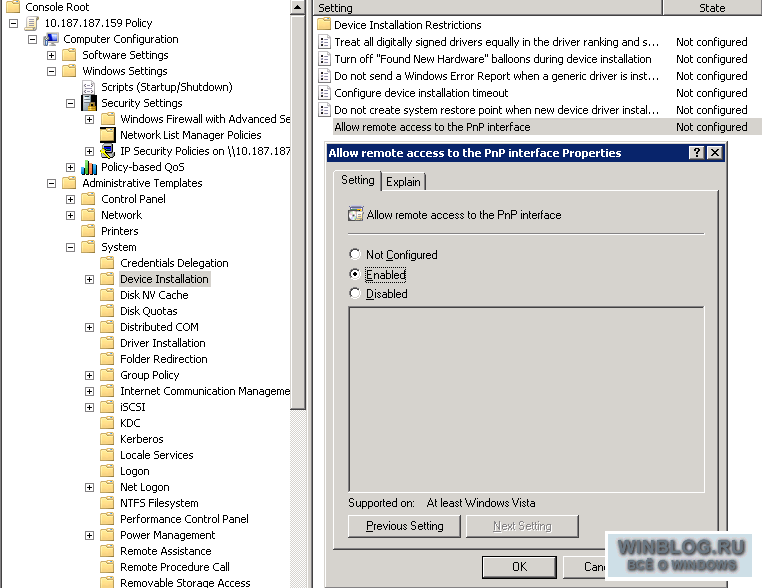Click the policy setting icon in Properties dialog
Viewport: 762px width, 588px height.
pyautogui.click(x=355, y=214)
